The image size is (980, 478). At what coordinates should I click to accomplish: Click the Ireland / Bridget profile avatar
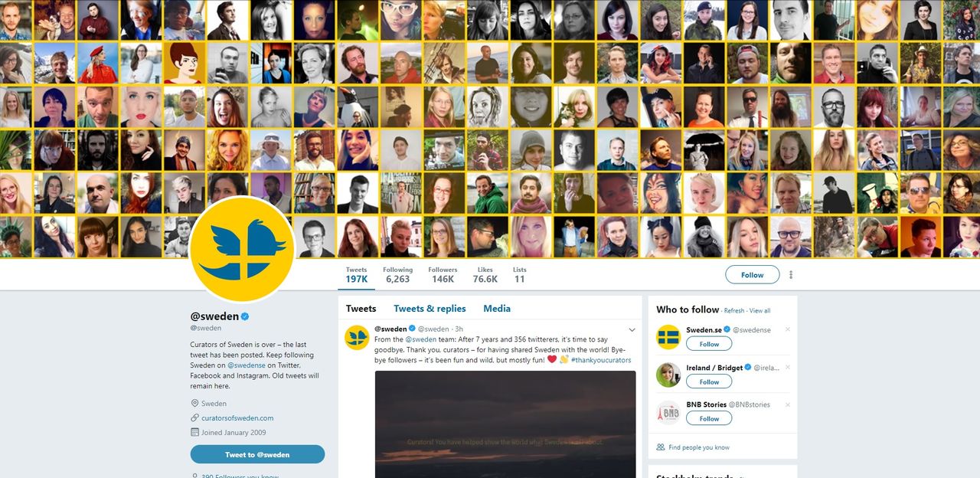[668, 375]
